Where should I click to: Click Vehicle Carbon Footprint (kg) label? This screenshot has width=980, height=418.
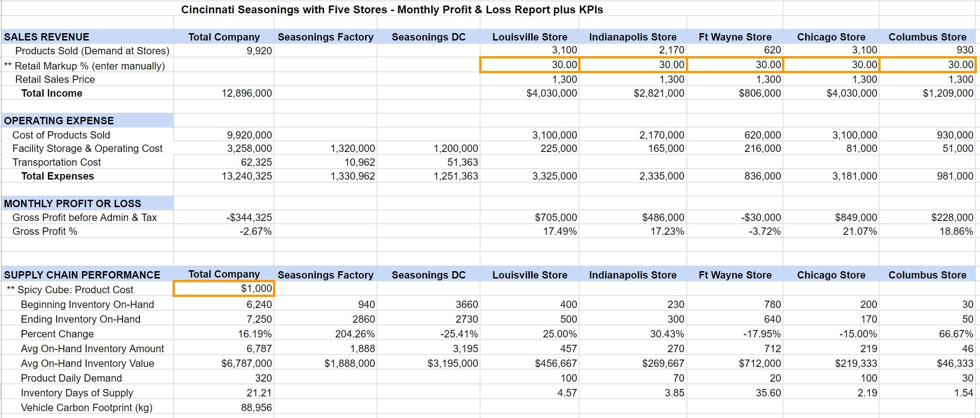[x=87, y=407]
